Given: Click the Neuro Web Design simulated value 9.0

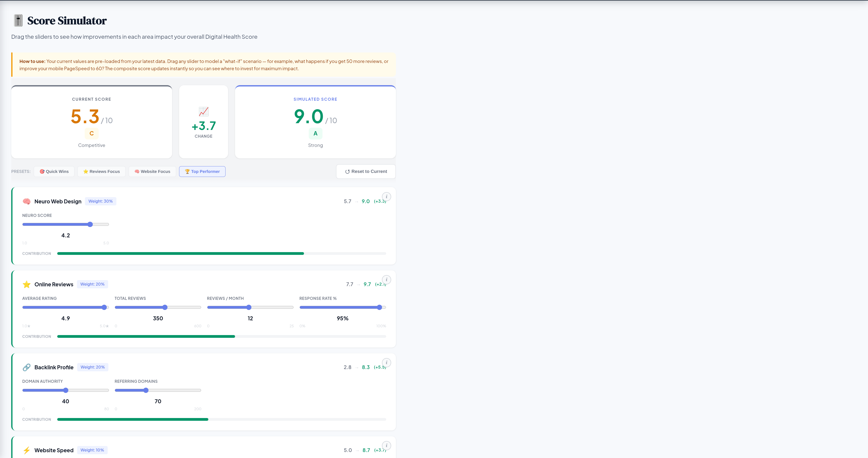Looking at the screenshot, I should point(366,201).
